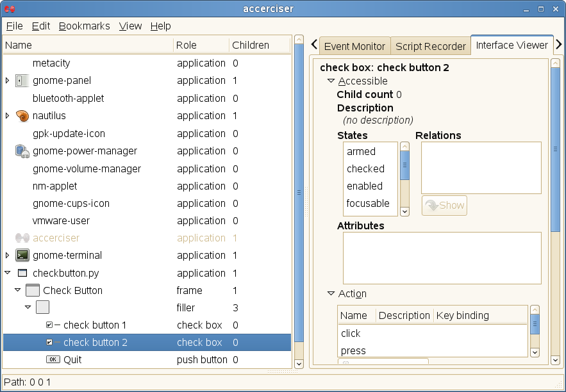This screenshot has width=566, height=392.
Task: Click the Key binding column header
Action: click(x=480, y=316)
